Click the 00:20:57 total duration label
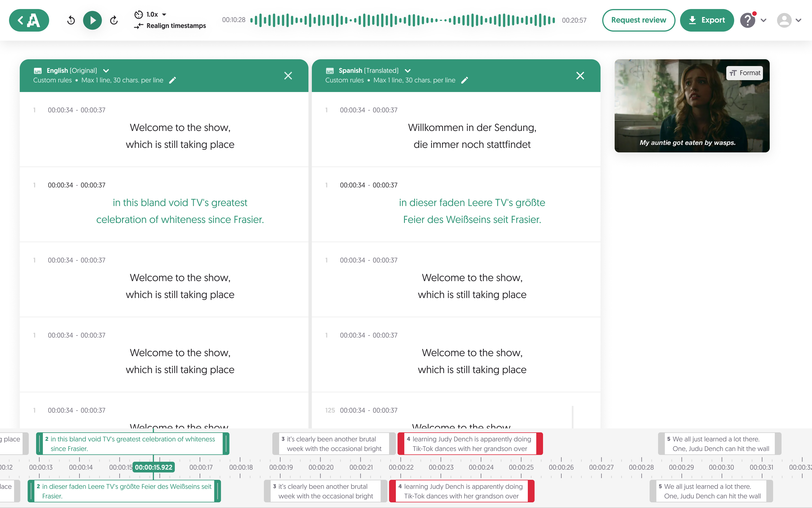The width and height of the screenshot is (812, 508). tap(574, 20)
